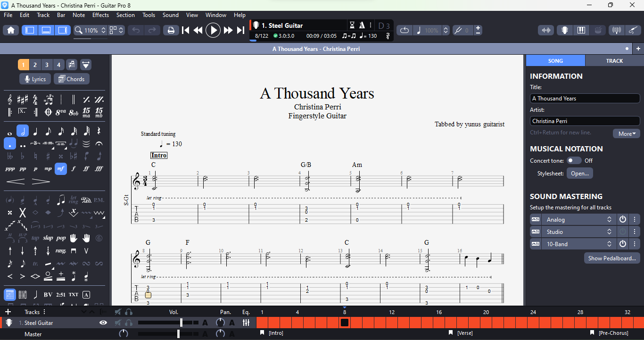644x340 pixels.
Task: Open the Sound menu
Action: point(171,15)
